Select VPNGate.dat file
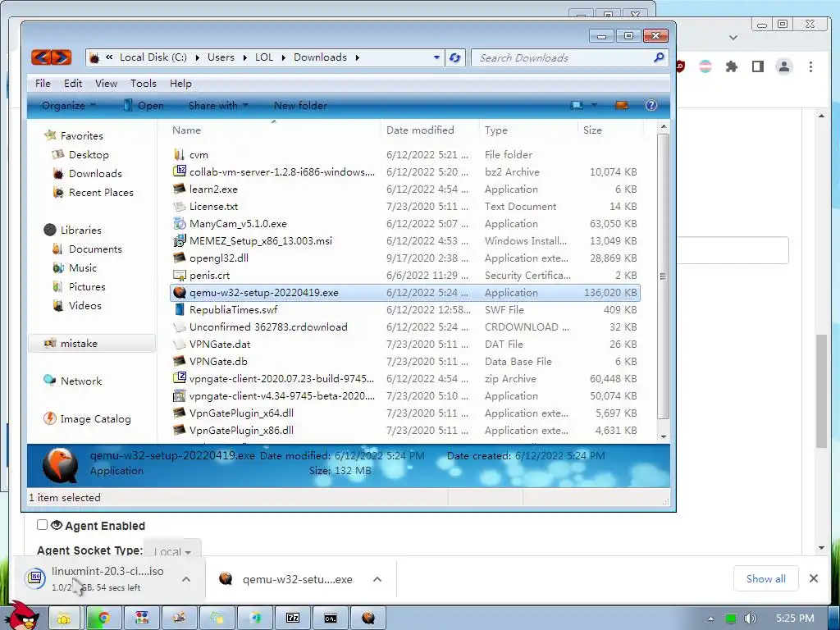 [220, 344]
